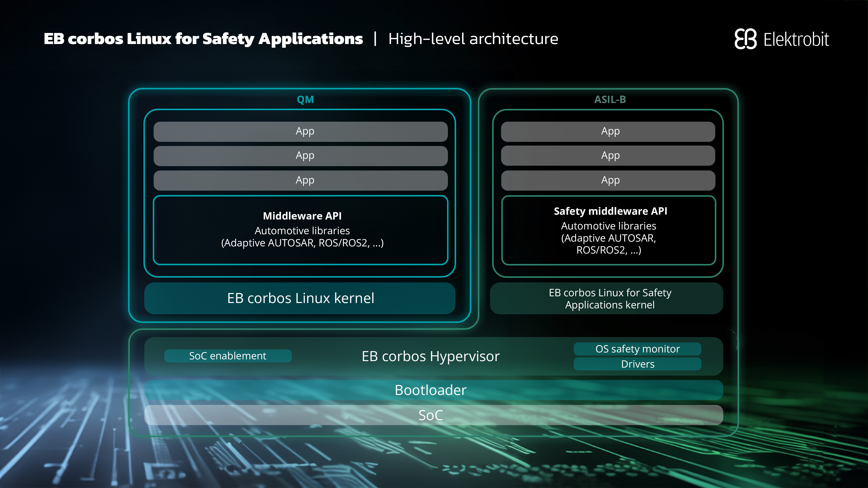Select the ASIL-B partition label

[x=610, y=100]
